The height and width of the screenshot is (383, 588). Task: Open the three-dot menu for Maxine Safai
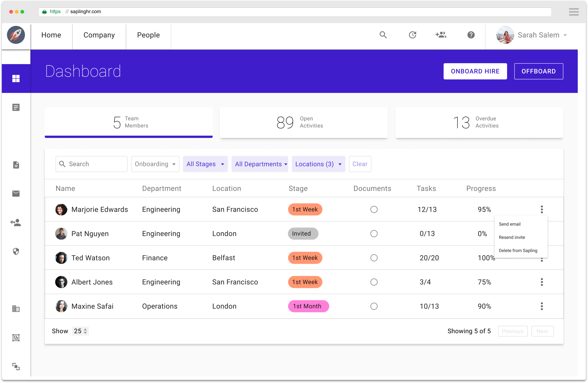pyautogui.click(x=542, y=306)
